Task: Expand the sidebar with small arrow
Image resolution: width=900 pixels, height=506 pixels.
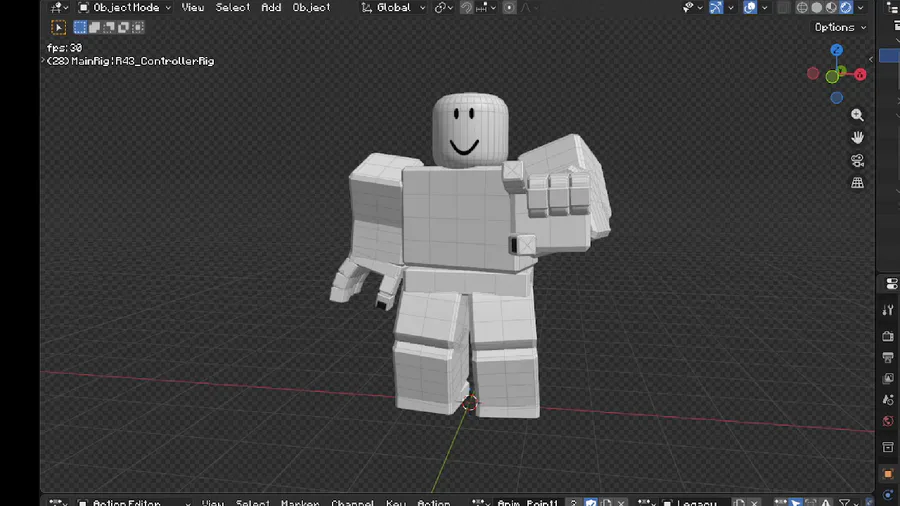Action: tap(871, 59)
